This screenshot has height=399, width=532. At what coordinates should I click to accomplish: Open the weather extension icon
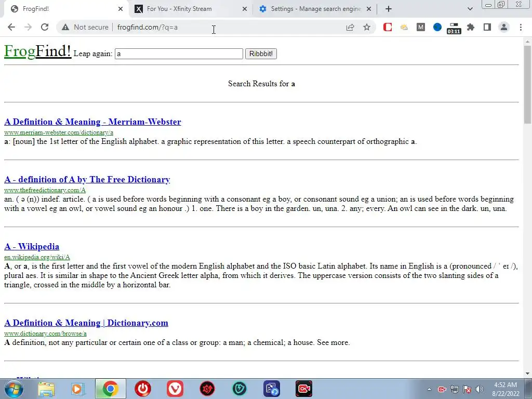point(404,27)
